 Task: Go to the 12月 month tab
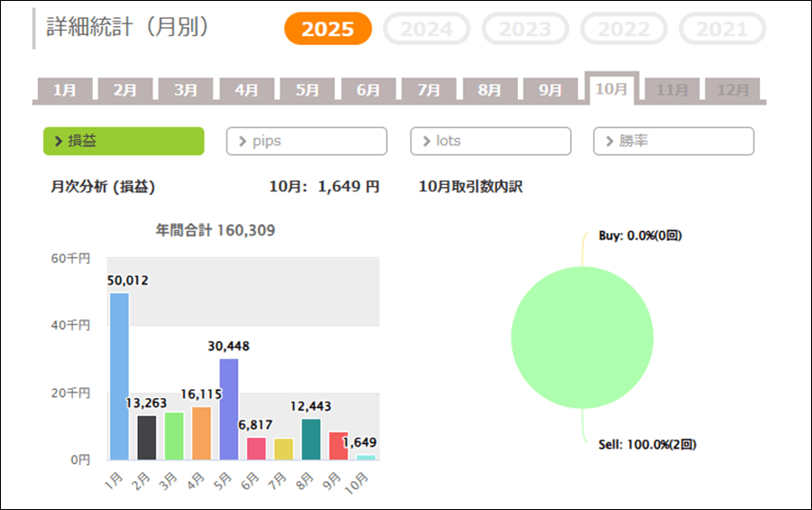click(733, 90)
